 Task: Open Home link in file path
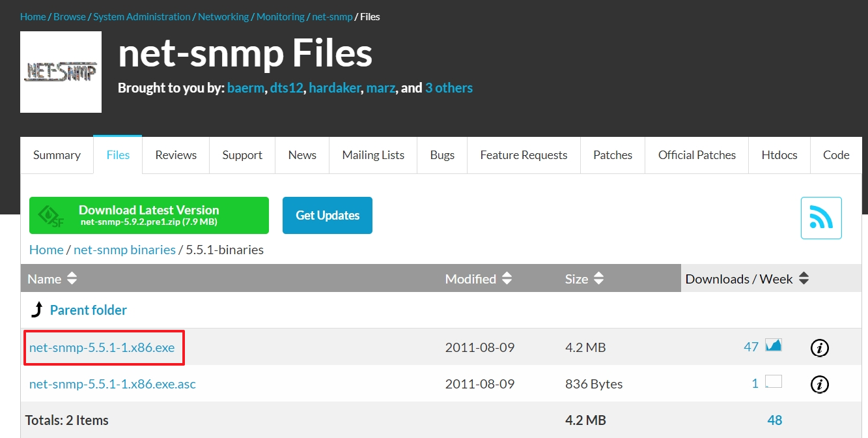tap(46, 250)
